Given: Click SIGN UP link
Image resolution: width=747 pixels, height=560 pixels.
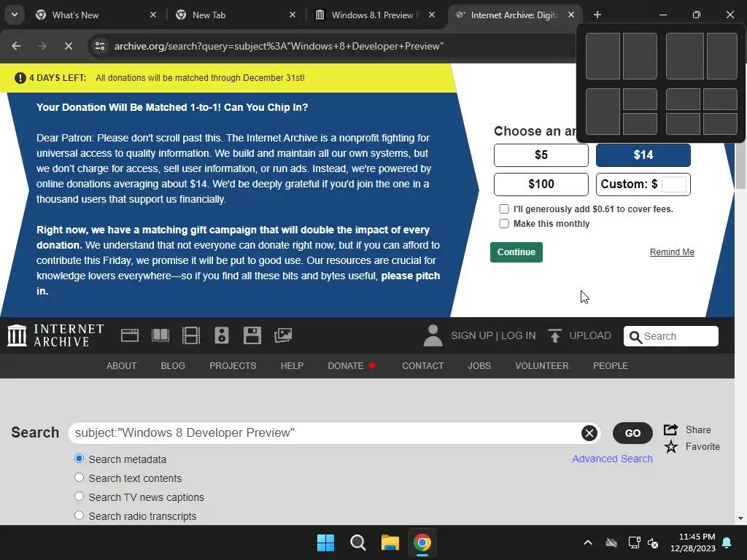Looking at the screenshot, I should [472, 335].
